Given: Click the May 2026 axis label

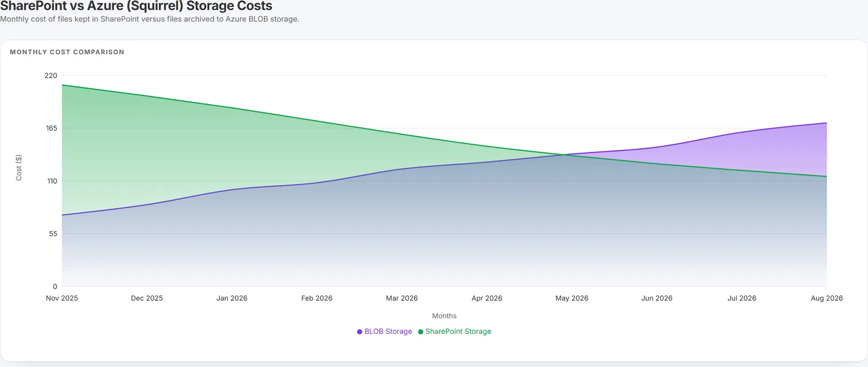Looking at the screenshot, I should point(572,298).
